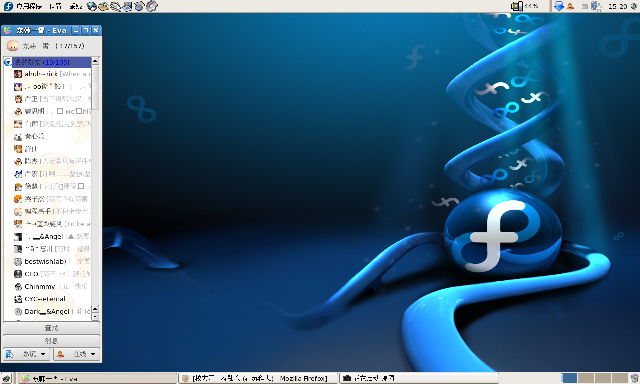640x384 pixels.
Task: Click the baby-face avatar in Eva window
Action: point(12,45)
